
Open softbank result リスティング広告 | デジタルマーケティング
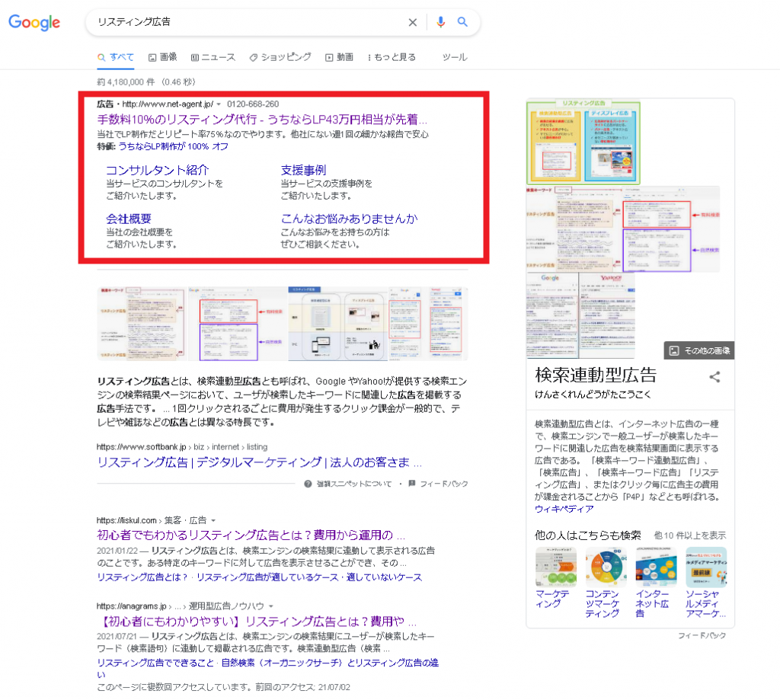pyautogui.click(x=259, y=462)
